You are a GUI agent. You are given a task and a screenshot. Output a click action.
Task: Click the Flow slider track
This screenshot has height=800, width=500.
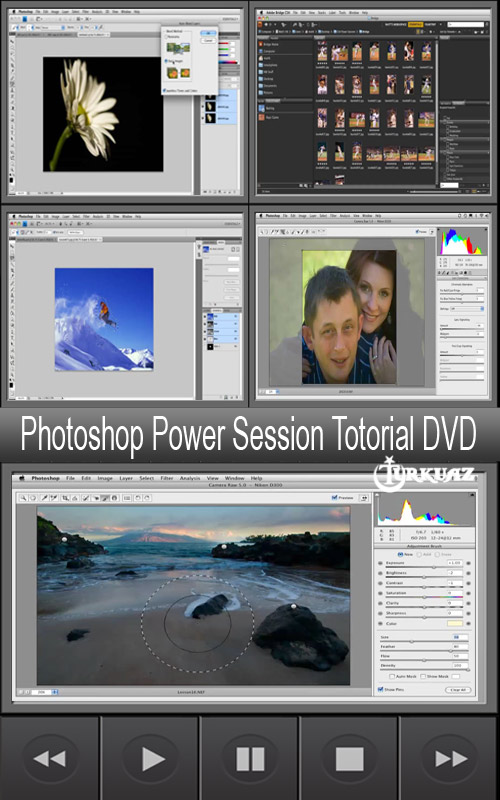424,660
